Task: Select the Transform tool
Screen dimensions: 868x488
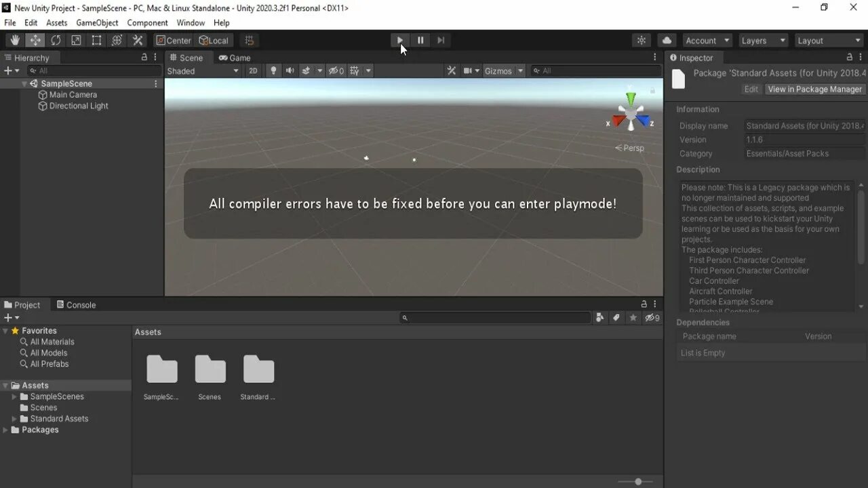Action: coord(117,41)
